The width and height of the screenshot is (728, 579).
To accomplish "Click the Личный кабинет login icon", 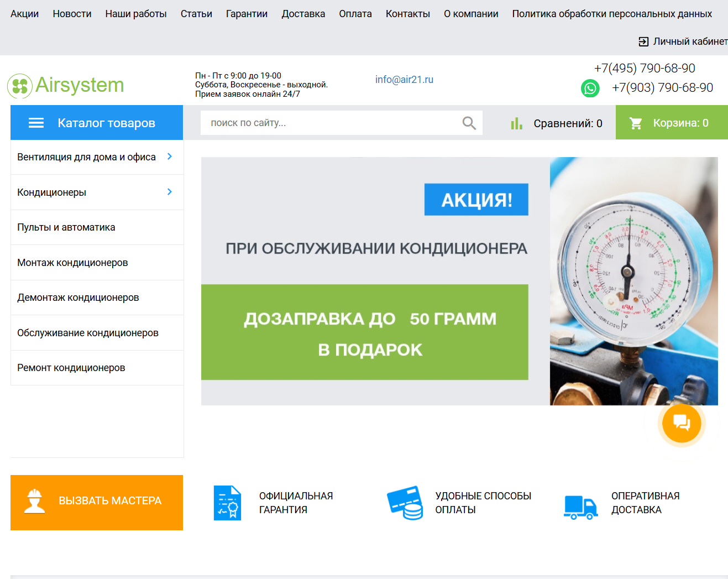I will coord(643,40).
